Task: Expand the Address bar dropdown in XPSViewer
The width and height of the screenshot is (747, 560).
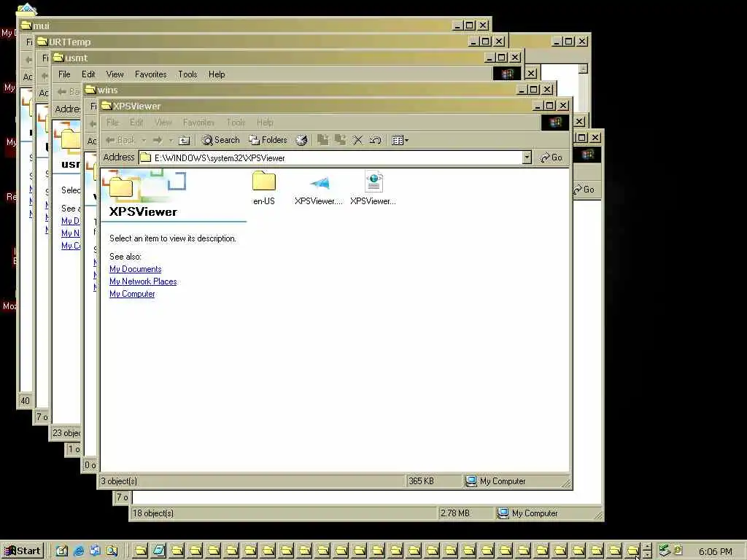Action: (x=527, y=157)
